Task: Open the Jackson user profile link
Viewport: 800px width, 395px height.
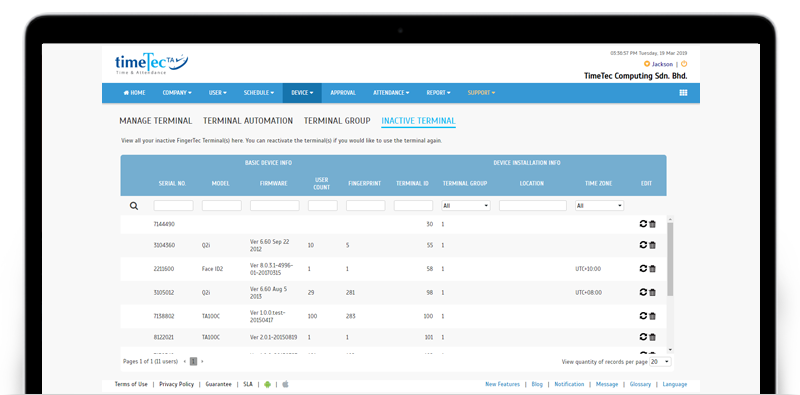Action: (x=662, y=64)
